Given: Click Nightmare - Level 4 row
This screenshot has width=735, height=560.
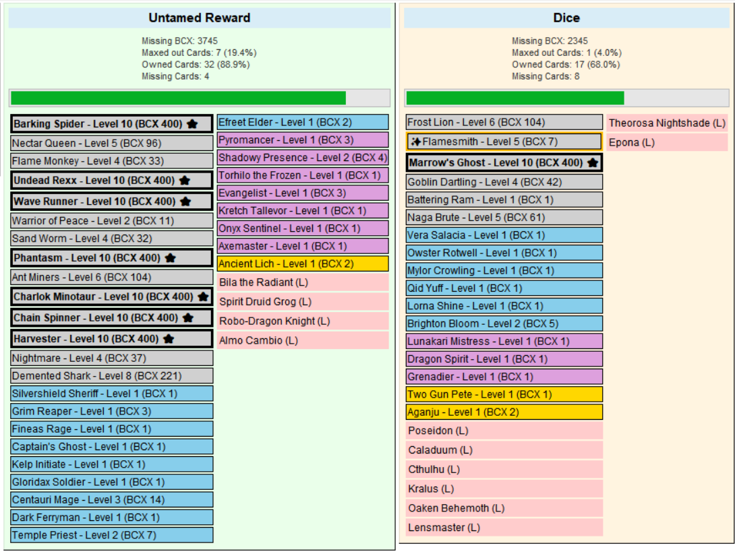Looking at the screenshot, I should click(x=112, y=358).
